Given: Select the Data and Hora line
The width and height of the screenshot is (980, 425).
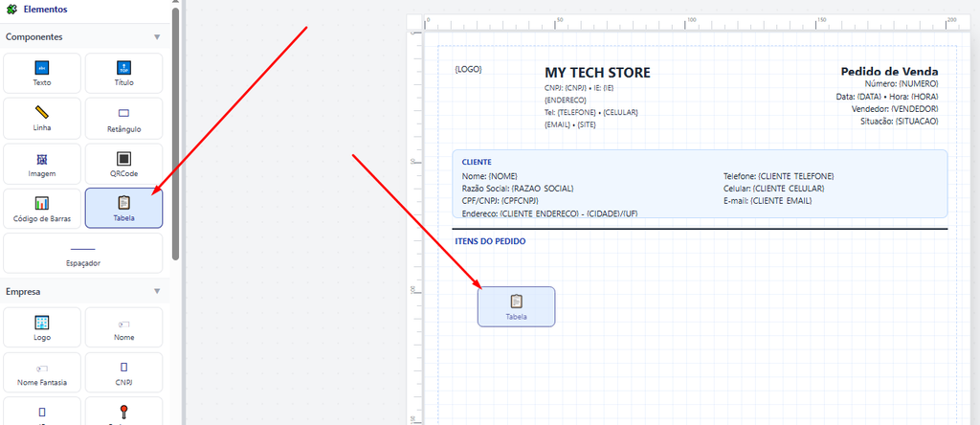Looking at the screenshot, I should point(887,97).
